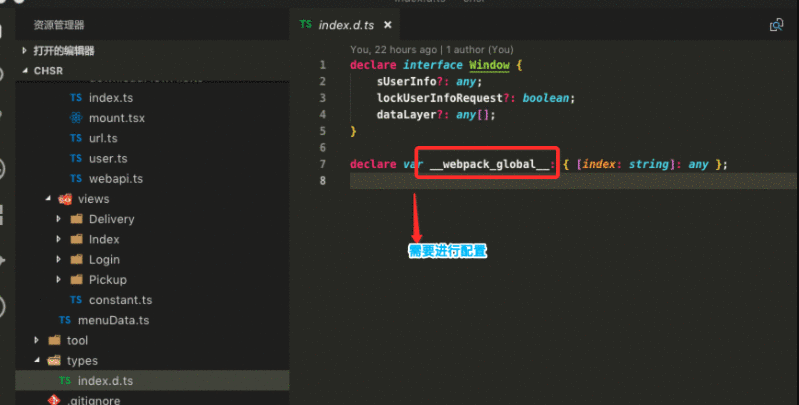This screenshot has width=799, height=405.
Task: Click the boolean type on line 3
Action: tap(545, 98)
